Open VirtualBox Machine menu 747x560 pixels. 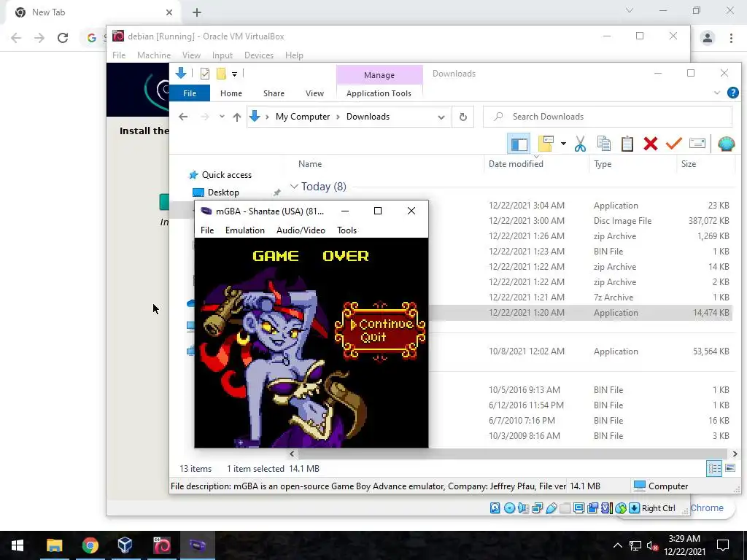pyautogui.click(x=154, y=55)
